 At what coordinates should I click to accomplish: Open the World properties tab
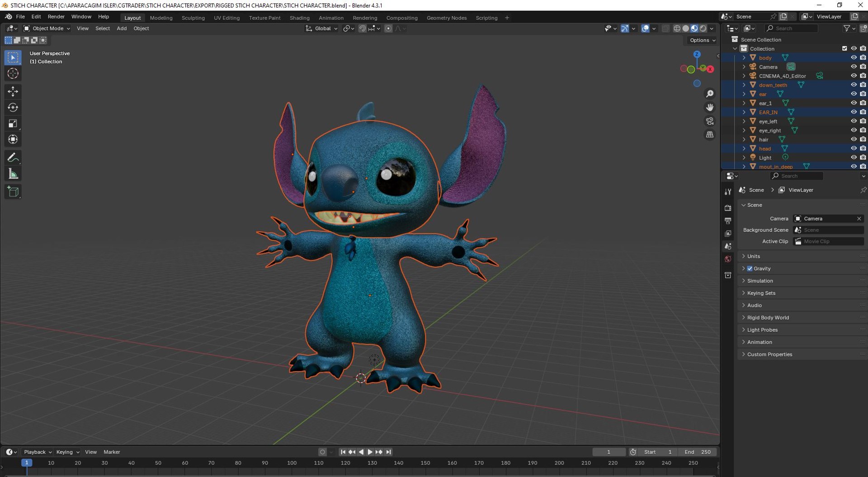click(x=728, y=259)
